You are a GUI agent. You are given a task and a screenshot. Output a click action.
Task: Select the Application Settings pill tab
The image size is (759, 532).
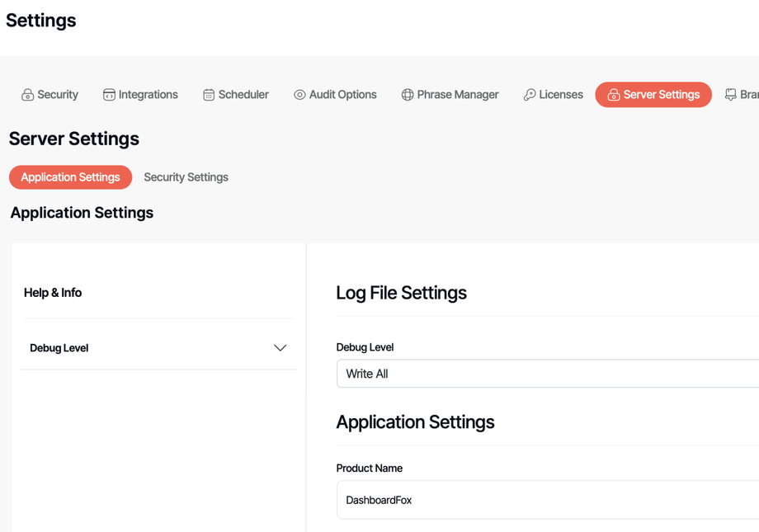coord(70,177)
